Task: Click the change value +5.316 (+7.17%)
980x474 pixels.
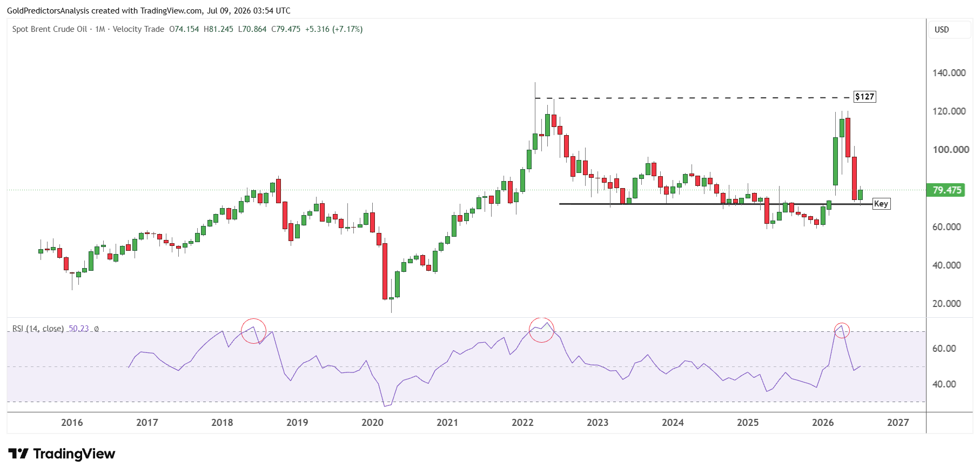Action: point(334,29)
